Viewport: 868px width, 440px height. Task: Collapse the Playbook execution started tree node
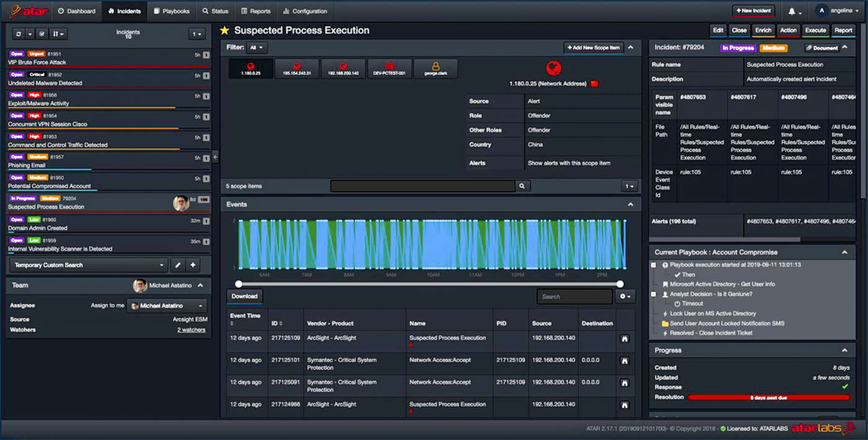pyautogui.click(x=653, y=265)
